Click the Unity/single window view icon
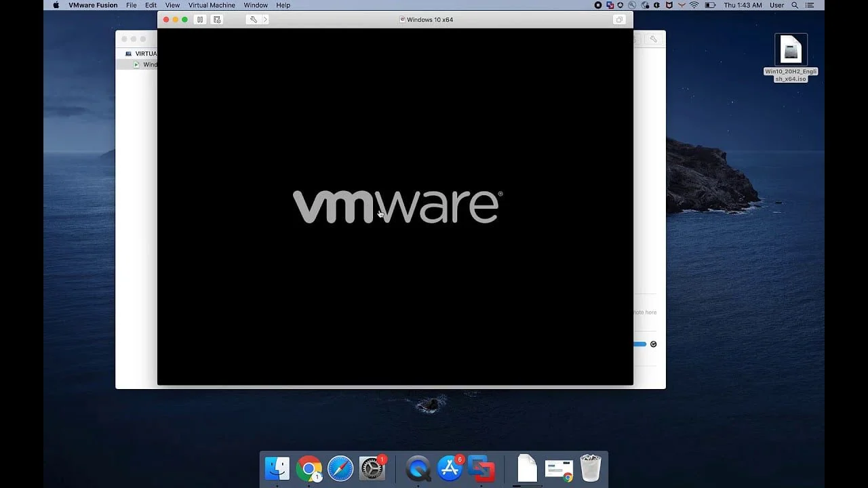This screenshot has width=868, height=488. (x=619, y=20)
